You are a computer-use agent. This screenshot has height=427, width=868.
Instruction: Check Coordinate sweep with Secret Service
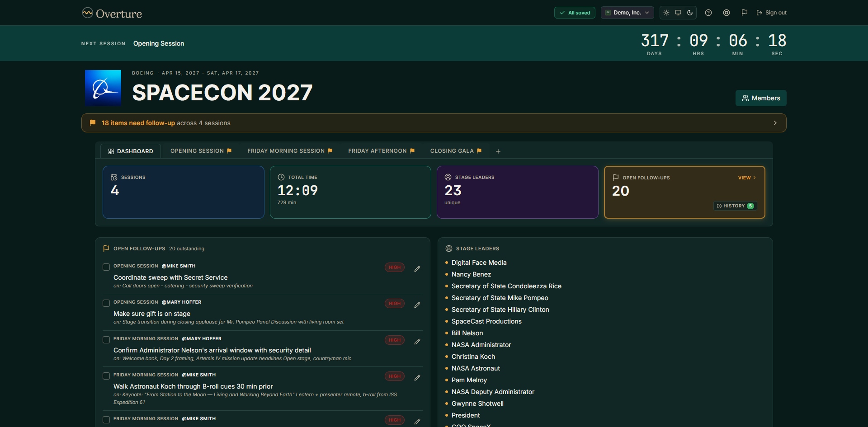pos(106,267)
